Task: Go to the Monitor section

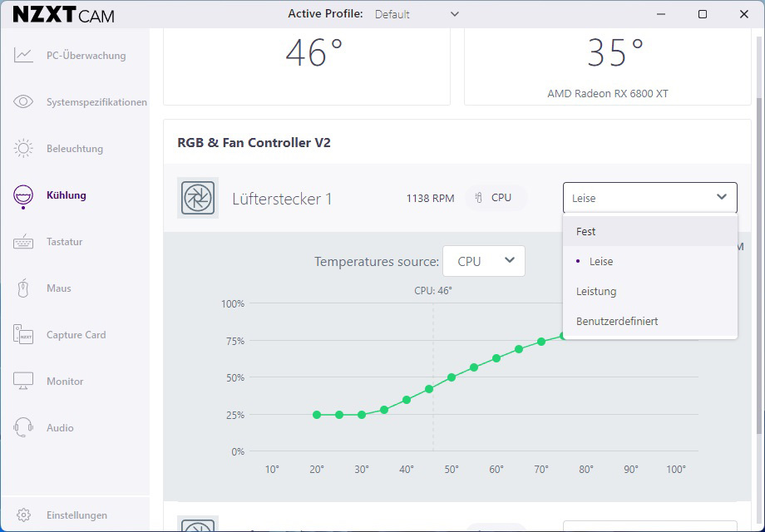Action: [65, 382]
